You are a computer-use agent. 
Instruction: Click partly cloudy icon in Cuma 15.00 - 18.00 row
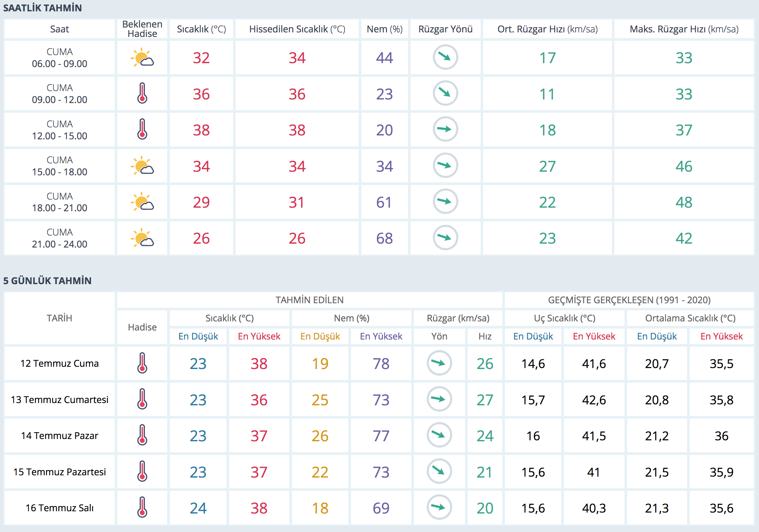[142, 166]
